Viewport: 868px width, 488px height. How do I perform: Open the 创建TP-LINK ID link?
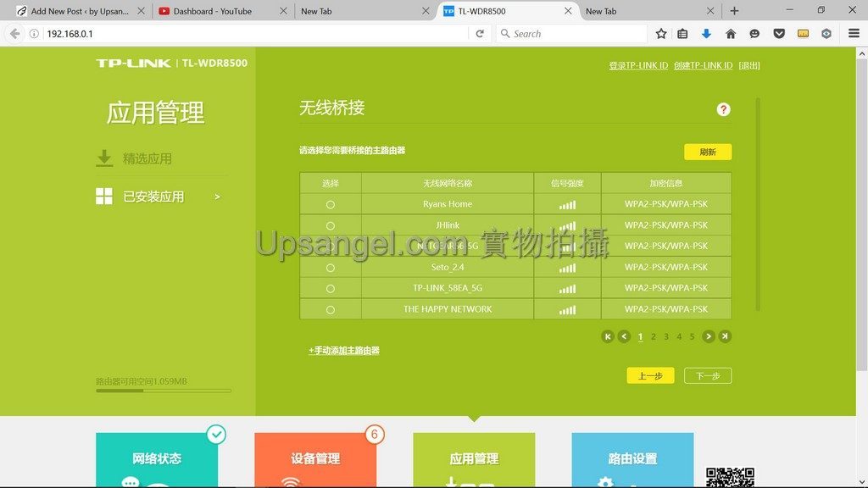point(703,65)
